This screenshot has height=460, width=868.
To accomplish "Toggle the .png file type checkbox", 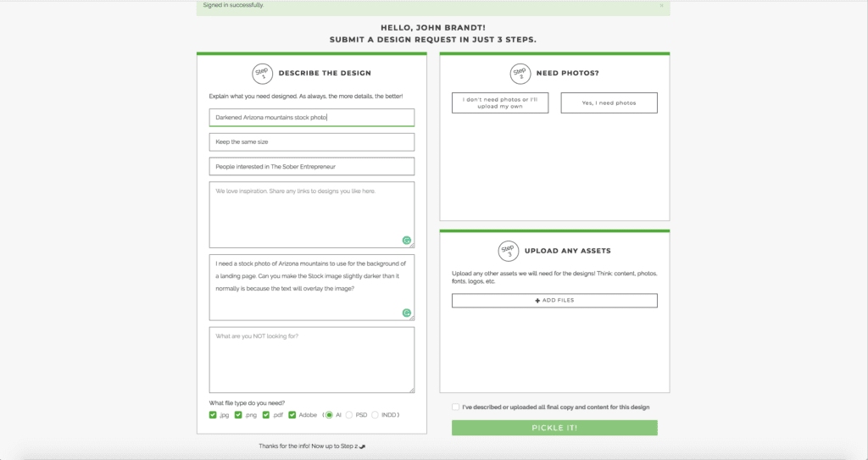I will [238, 414].
